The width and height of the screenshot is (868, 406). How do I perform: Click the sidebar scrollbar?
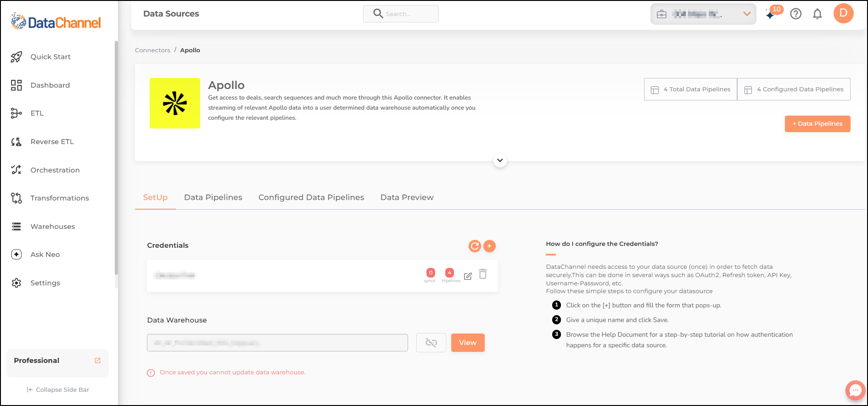click(116, 158)
